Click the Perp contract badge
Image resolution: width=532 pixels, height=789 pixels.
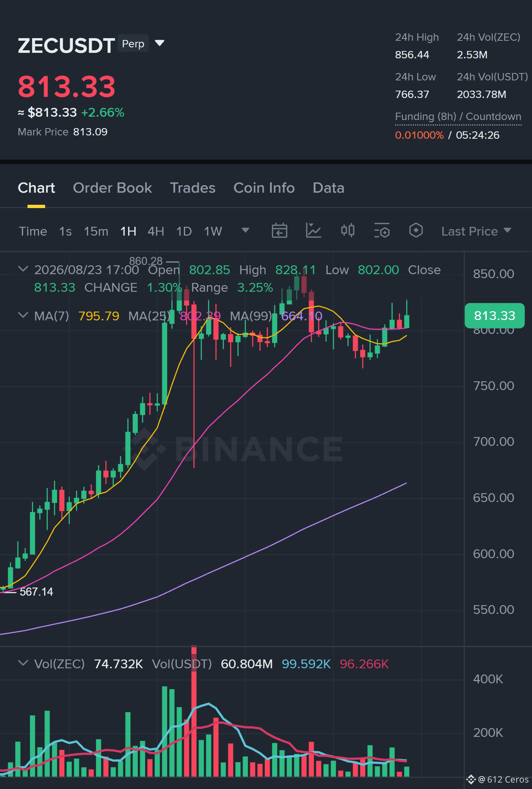point(133,44)
